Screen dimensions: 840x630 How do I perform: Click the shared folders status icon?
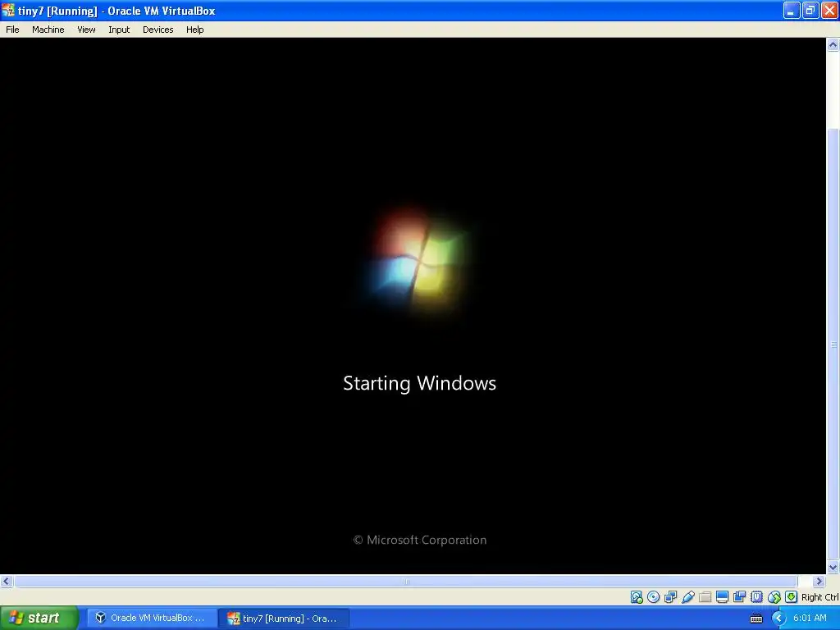[x=705, y=597]
